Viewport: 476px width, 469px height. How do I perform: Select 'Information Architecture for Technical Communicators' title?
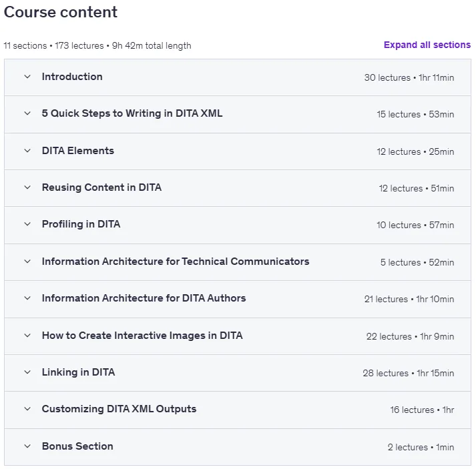[x=176, y=262]
